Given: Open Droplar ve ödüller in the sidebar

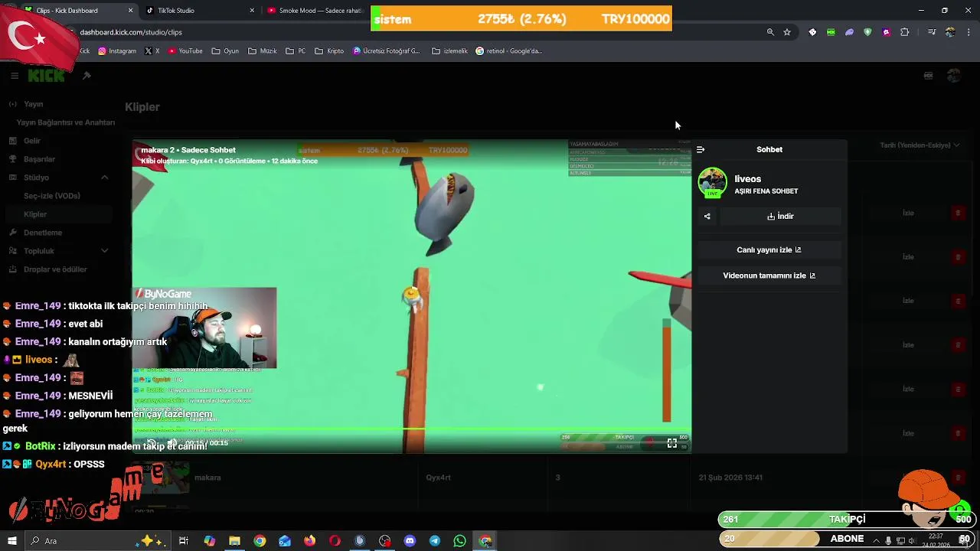Looking at the screenshot, I should pos(55,269).
